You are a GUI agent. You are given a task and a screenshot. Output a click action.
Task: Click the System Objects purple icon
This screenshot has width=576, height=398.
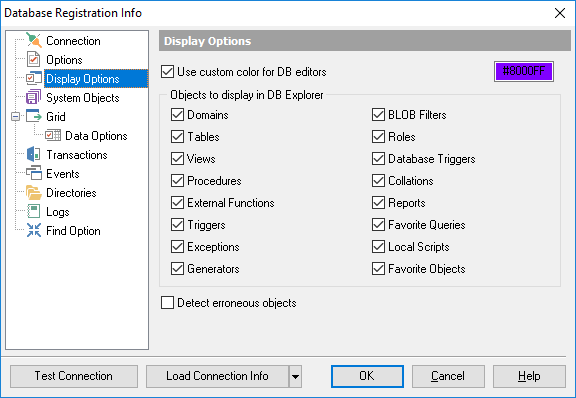click(34, 97)
